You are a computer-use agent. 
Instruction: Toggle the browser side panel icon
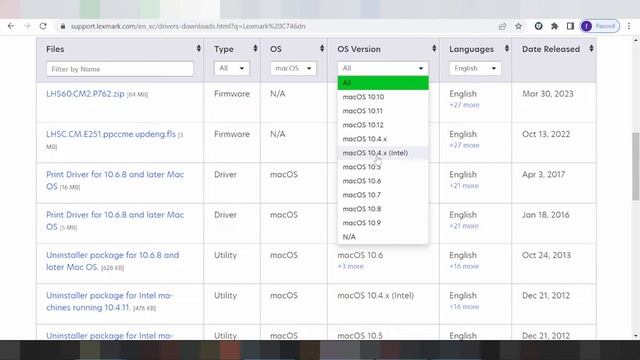click(x=570, y=26)
